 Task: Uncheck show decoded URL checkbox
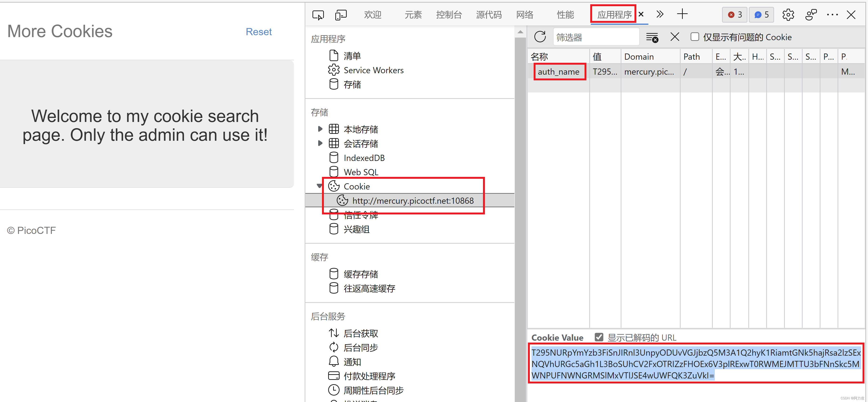pos(599,337)
